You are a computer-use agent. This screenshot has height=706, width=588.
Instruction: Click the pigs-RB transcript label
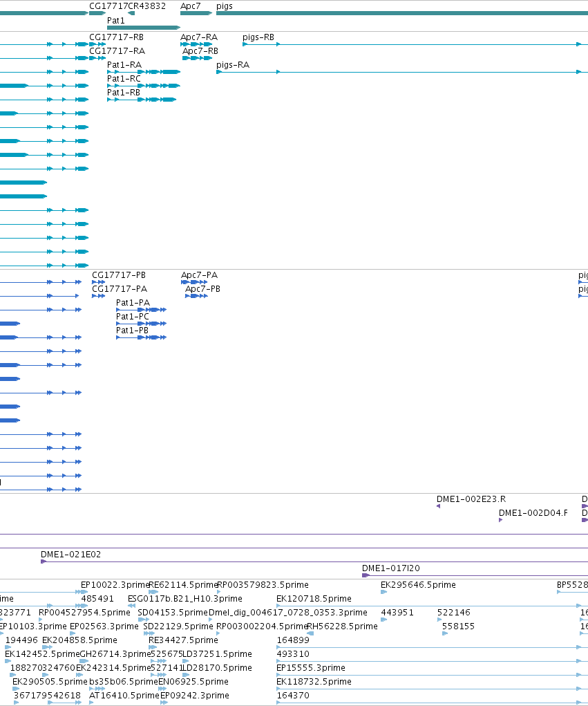pyautogui.click(x=258, y=37)
